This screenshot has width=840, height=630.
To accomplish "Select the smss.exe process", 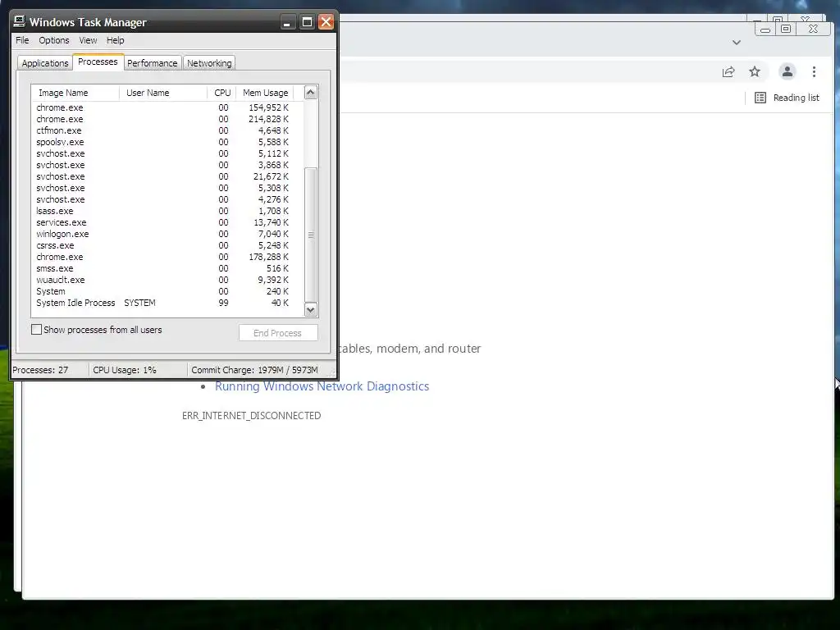I will [167, 268].
